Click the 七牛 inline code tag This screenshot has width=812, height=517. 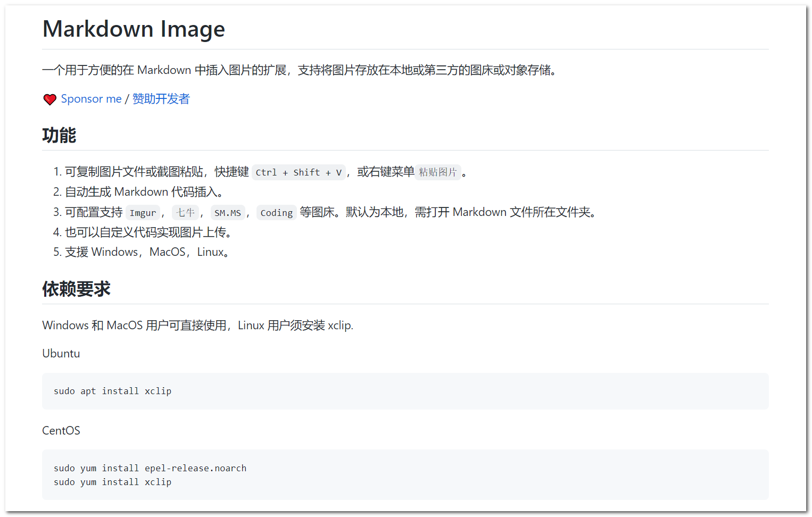(x=185, y=213)
